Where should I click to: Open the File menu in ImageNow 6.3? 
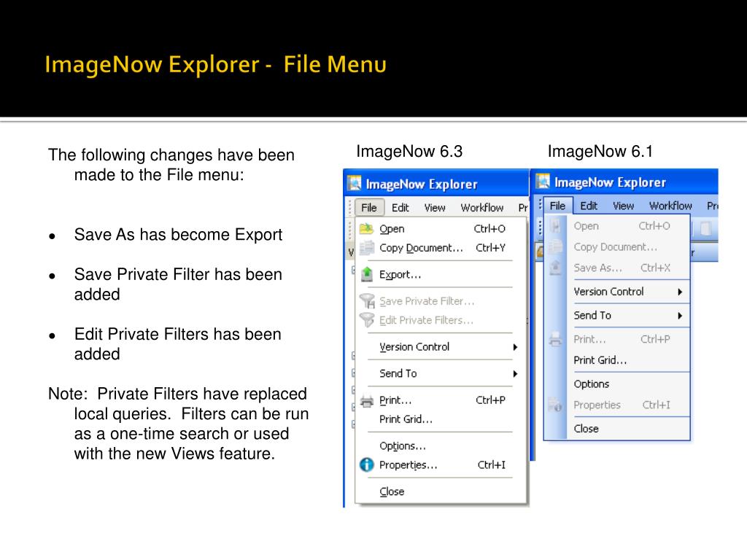pyautogui.click(x=368, y=208)
